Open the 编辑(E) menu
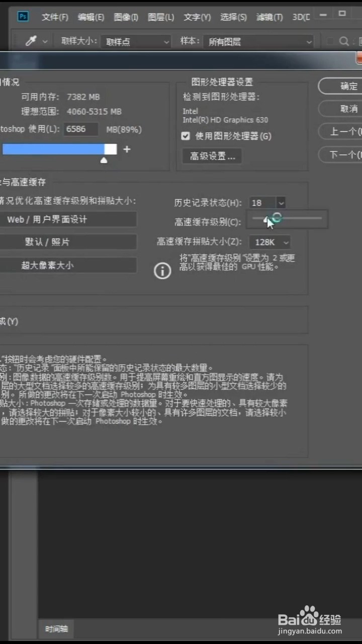The image size is (362, 644). tap(90, 17)
